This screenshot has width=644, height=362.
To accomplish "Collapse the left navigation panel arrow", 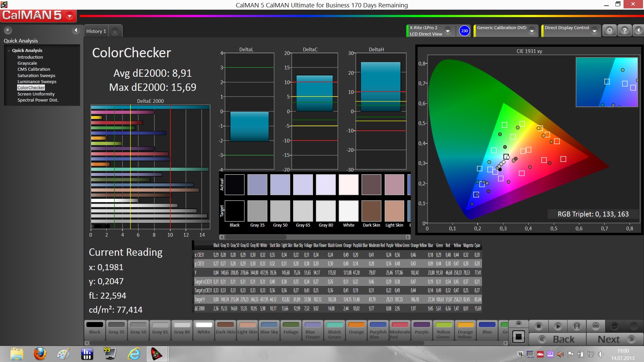I will pyautogui.click(x=76, y=31).
